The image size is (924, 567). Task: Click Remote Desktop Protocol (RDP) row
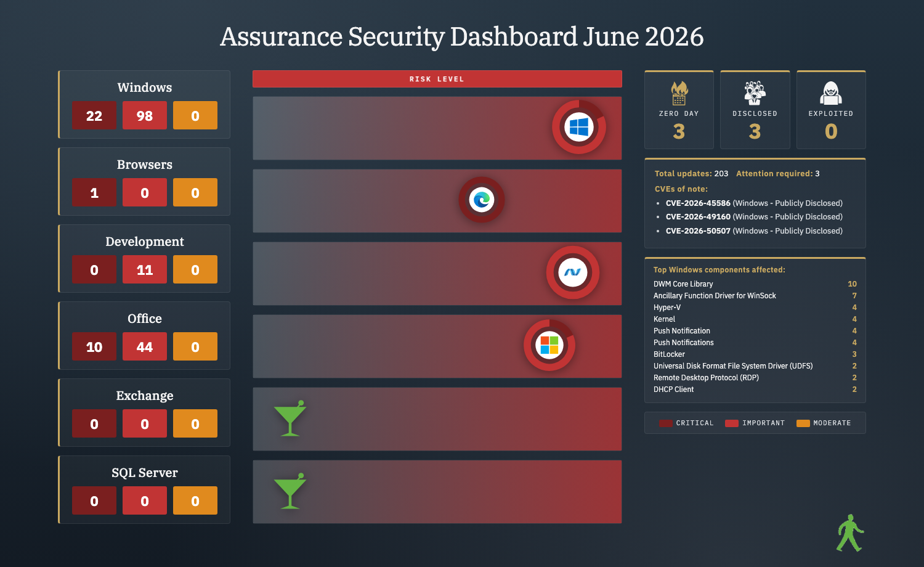pyautogui.click(x=755, y=378)
